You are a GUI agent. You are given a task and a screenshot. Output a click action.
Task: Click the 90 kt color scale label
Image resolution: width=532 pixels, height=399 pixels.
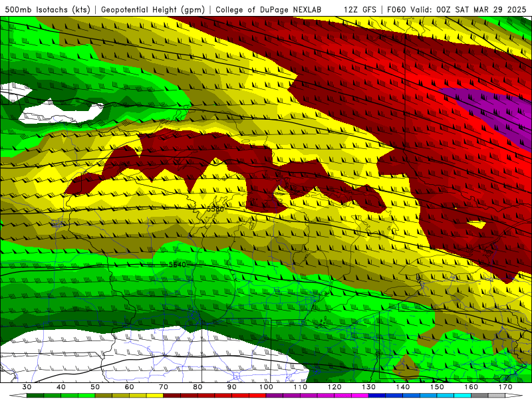(232, 387)
